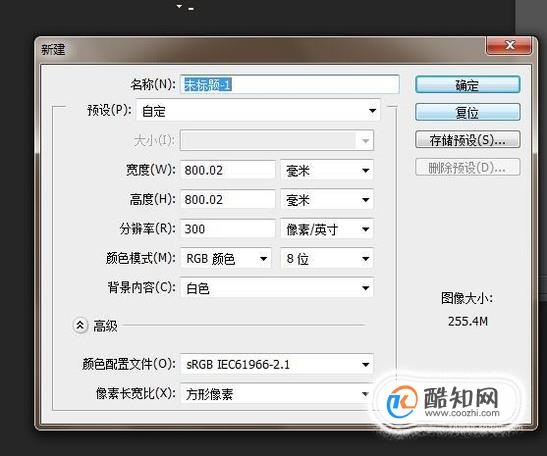Click the 宽度 width value field
The image size is (547, 456).
click(228, 170)
